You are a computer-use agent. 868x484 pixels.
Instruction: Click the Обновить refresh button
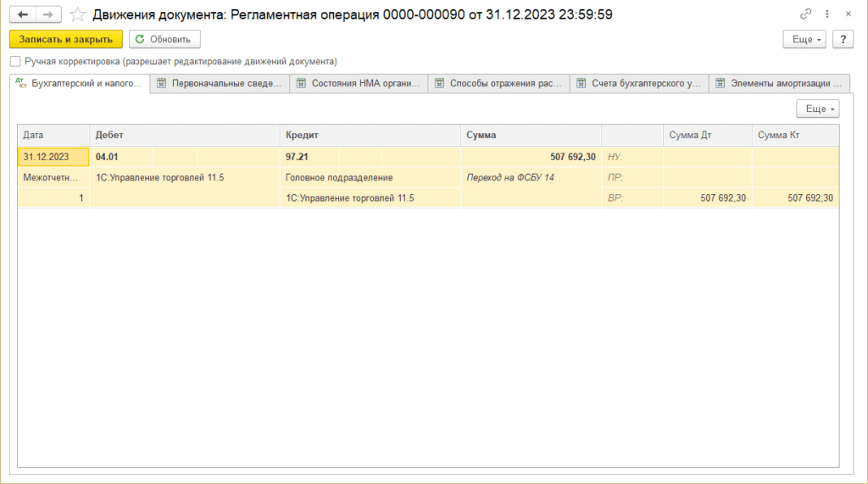coord(164,39)
